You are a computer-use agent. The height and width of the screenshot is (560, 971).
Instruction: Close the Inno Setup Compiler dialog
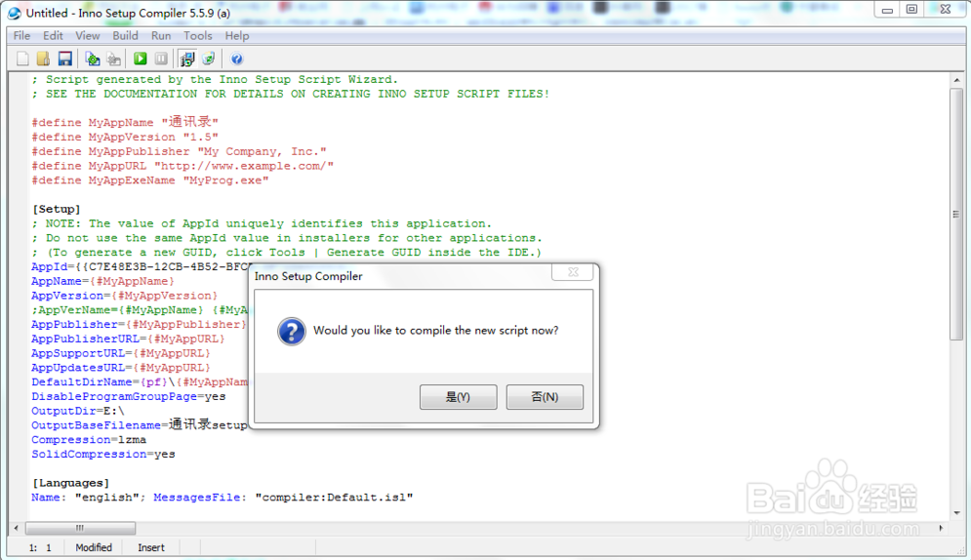point(573,273)
